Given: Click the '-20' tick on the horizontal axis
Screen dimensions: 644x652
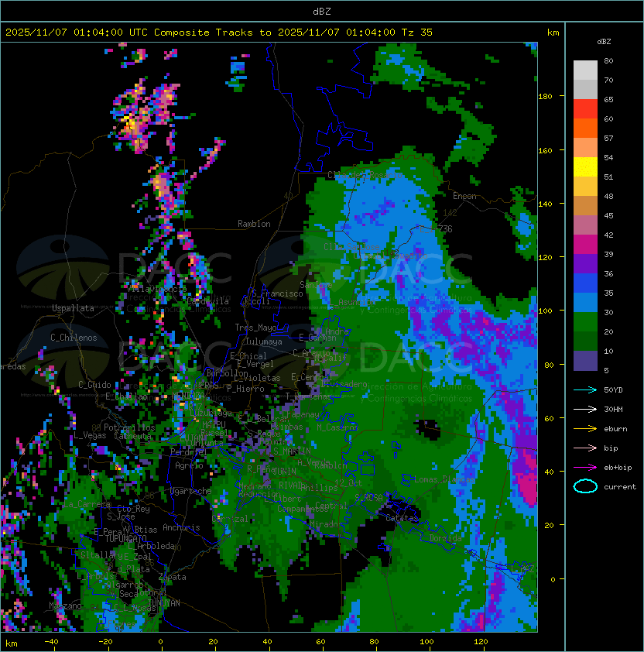Looking at the screenshot, I should tap(105, 642).
